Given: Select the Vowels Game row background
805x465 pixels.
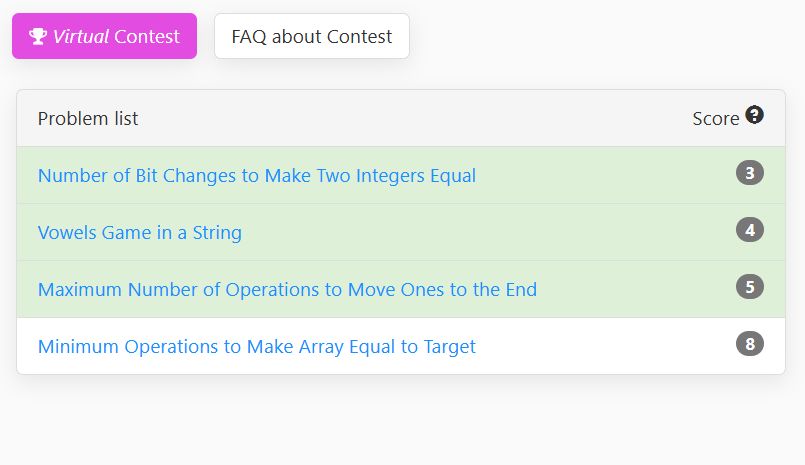Looking at the screenshot, I should 401,232.
